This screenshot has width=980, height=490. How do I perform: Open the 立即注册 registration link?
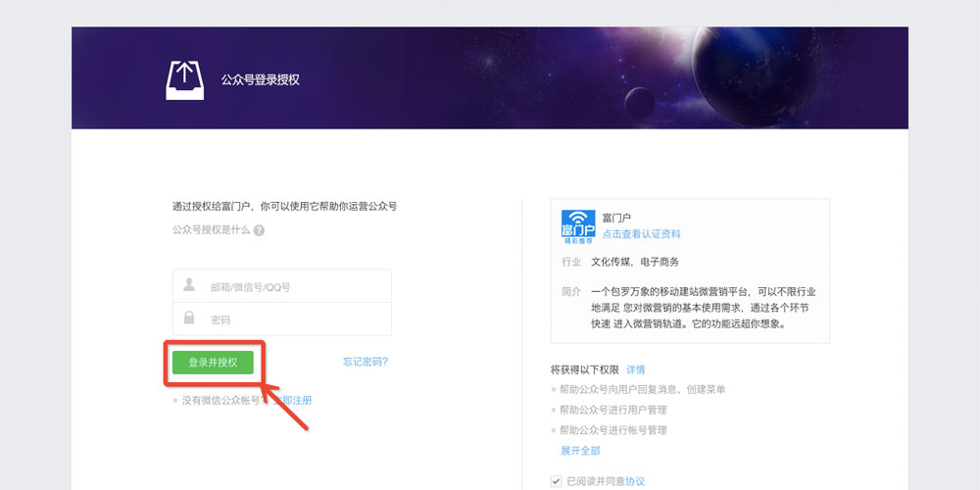(291, 400)
